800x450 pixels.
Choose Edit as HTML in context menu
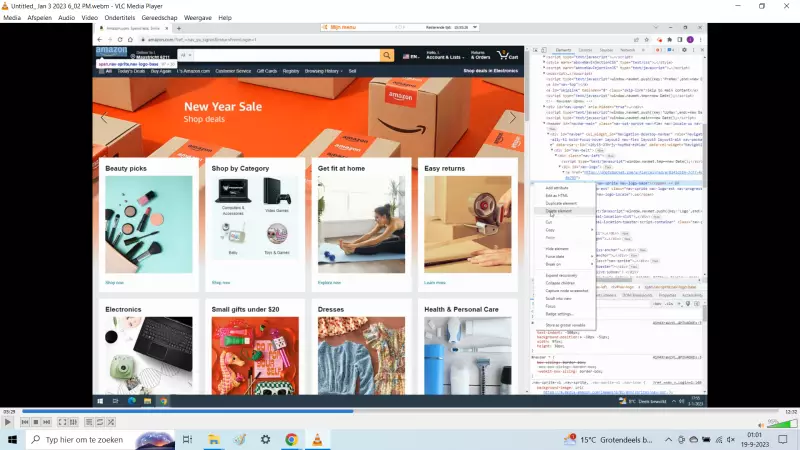[x=564, y=195]
